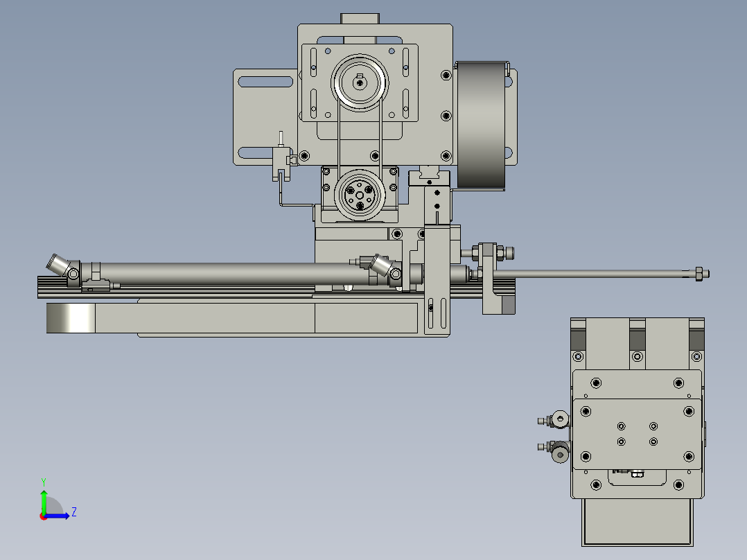Select the hex nut at the far rod end
The height and width of the screenshot is (560, 747).
click(x=699, y=274)
